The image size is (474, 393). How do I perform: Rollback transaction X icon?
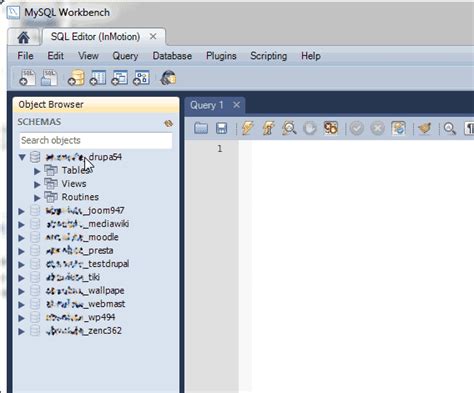click(377, 128)
